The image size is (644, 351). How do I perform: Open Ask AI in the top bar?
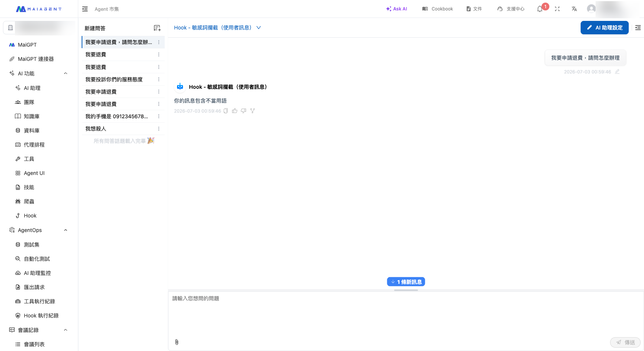[397, 9]
